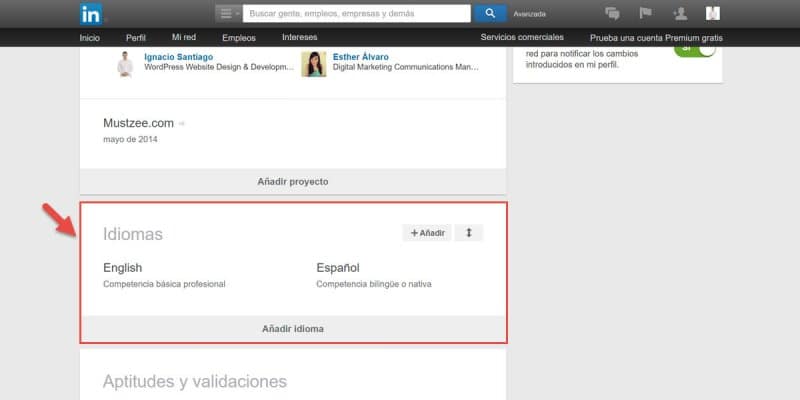
Task: Click the add connections icon
Action: coord(680,14)
